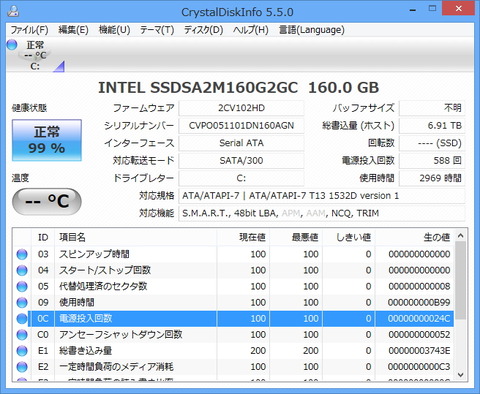This screenshot has height=394, width=480.
Task: Select the 電源投入回数 row with ID 0C
Action: point(241,319)
